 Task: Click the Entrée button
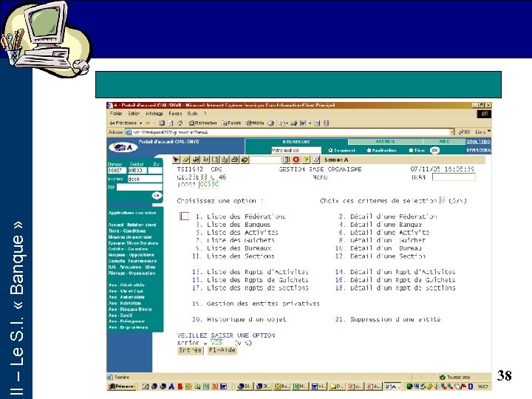190,350
